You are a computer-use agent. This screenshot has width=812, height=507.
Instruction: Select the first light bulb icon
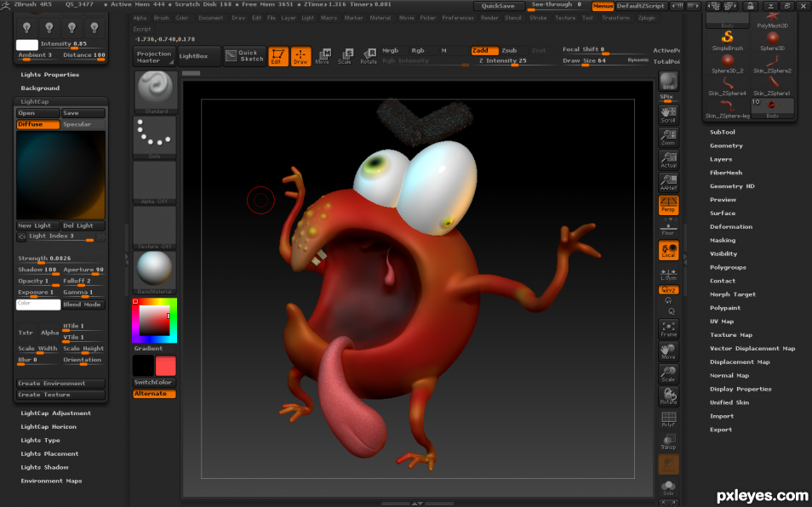pos(27,27)
